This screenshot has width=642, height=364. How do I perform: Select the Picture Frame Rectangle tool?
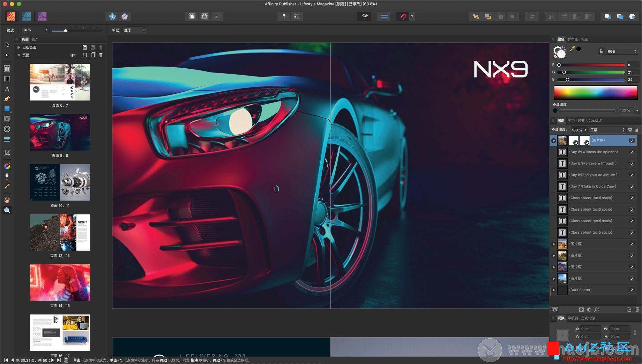pyautogui.click(x=7, y=119)
